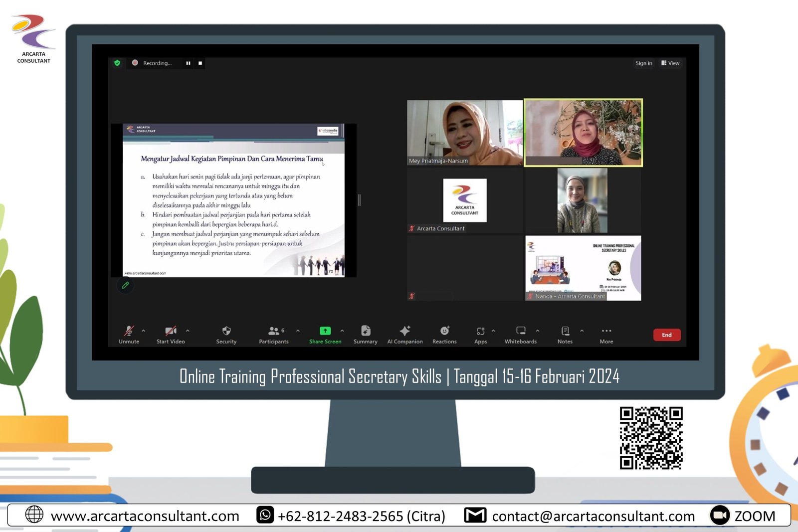Pause the recording
Image resolution: width=798 pixels, height=532 pixels.
point(188,63)
